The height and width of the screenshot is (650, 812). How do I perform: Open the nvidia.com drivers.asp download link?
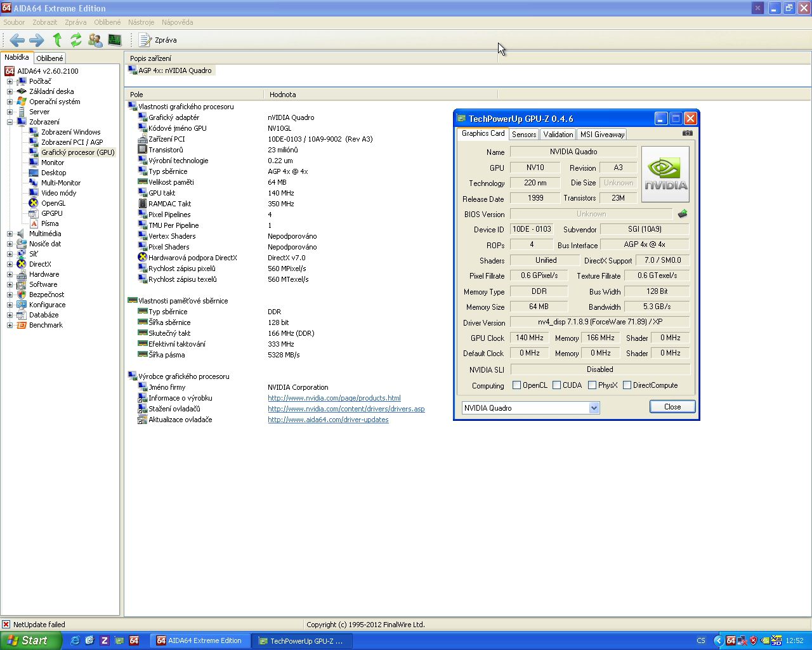point(346,409)
